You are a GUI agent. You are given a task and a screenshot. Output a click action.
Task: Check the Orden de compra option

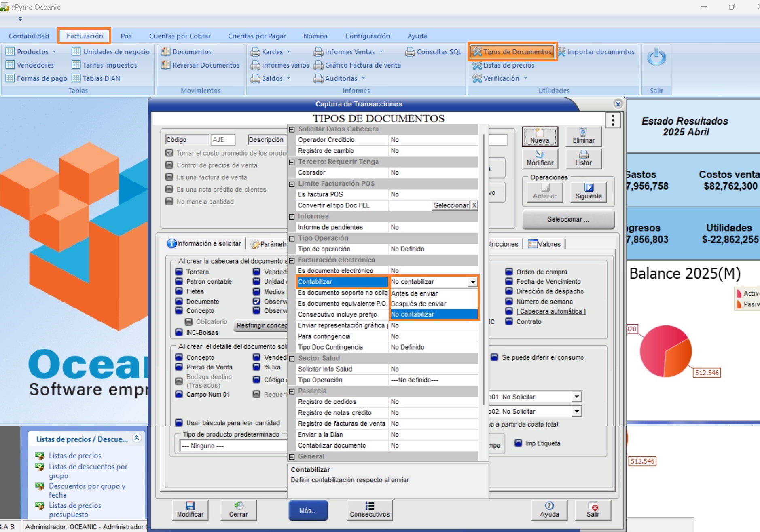(509, 272)
